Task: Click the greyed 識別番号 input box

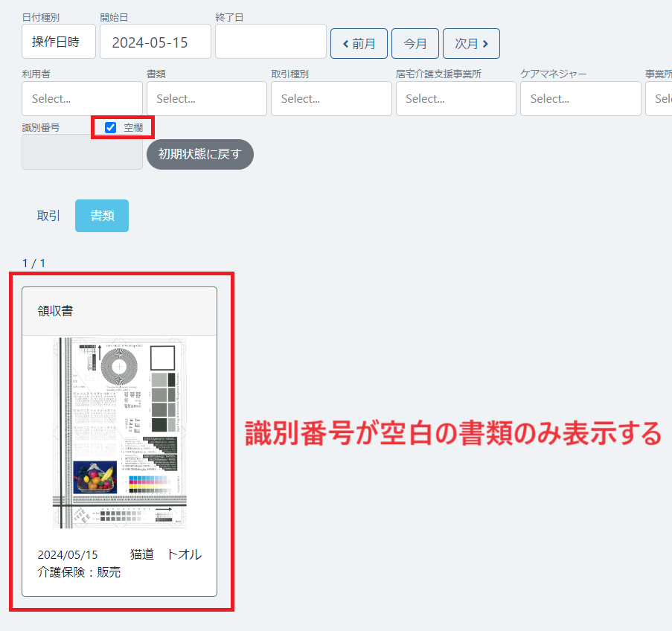Action: [82, 152]
